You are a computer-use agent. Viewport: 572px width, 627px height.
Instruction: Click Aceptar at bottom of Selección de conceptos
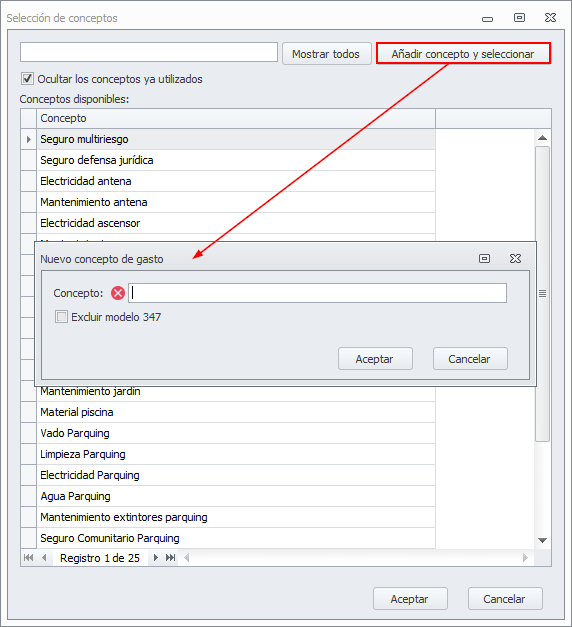pos(410,599)
